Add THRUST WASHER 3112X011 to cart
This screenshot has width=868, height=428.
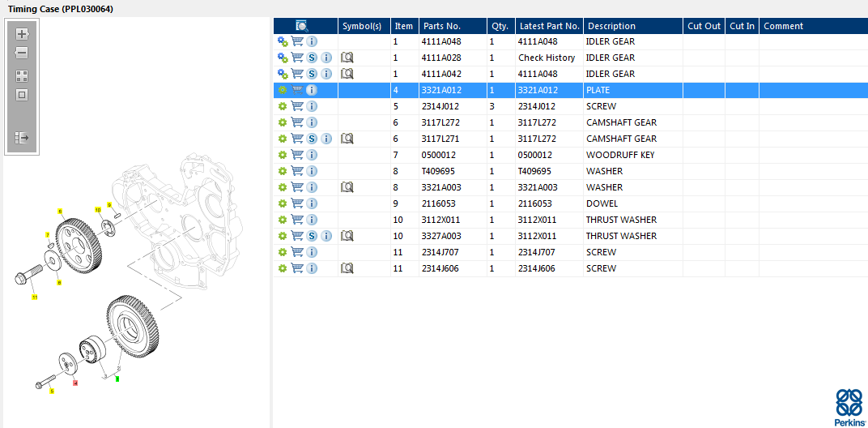297,220
